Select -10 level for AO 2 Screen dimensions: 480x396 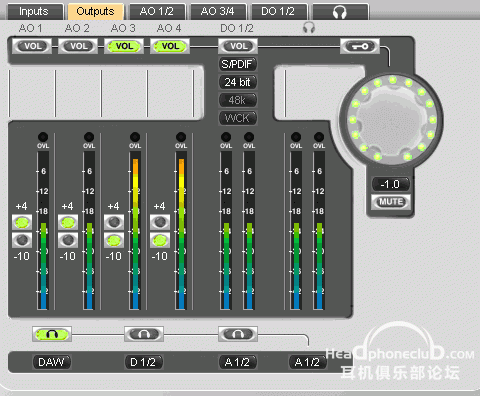68,240
